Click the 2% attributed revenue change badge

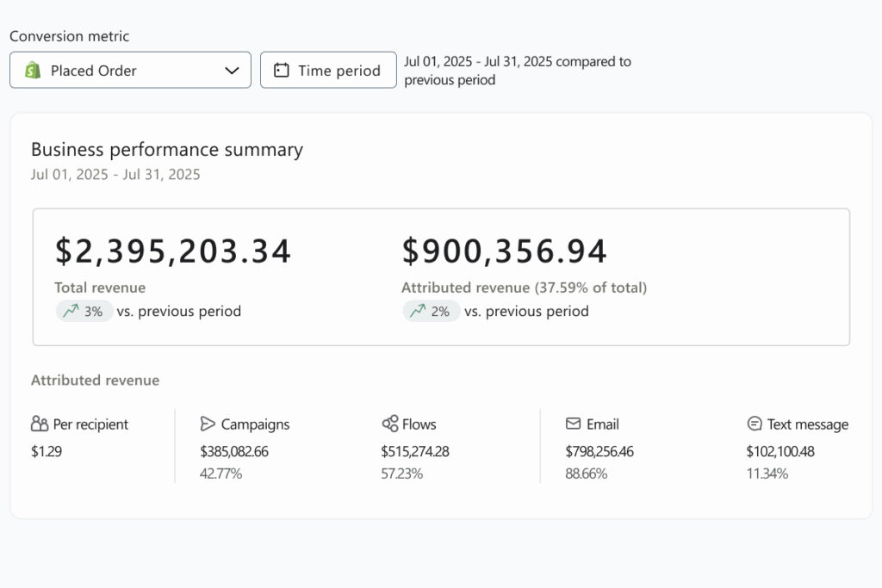point(432,311)
